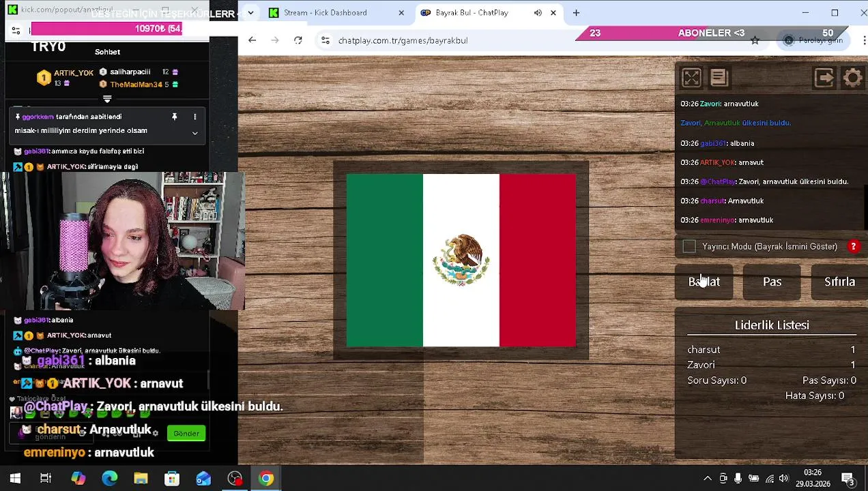Enable Yayıncı Modu checkbox
The width and height of the screenshot is (868, 491).
[x=689, y=246]
